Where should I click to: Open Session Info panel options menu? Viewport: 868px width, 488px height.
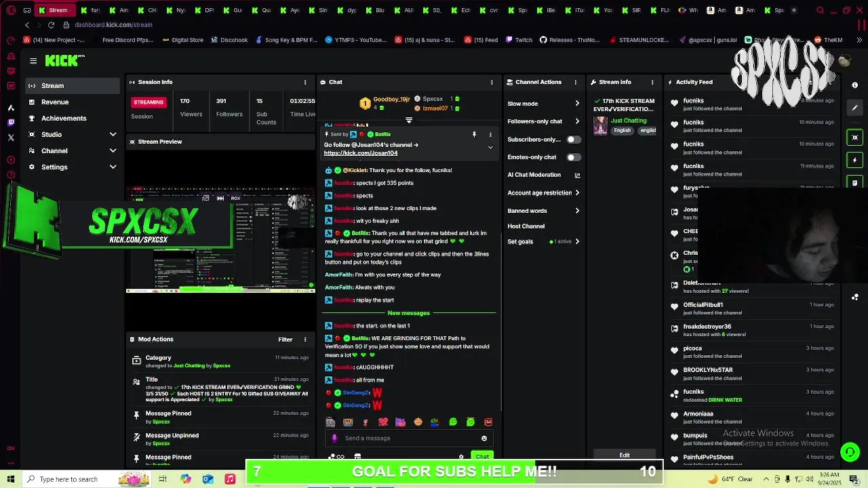pos(305,82)
